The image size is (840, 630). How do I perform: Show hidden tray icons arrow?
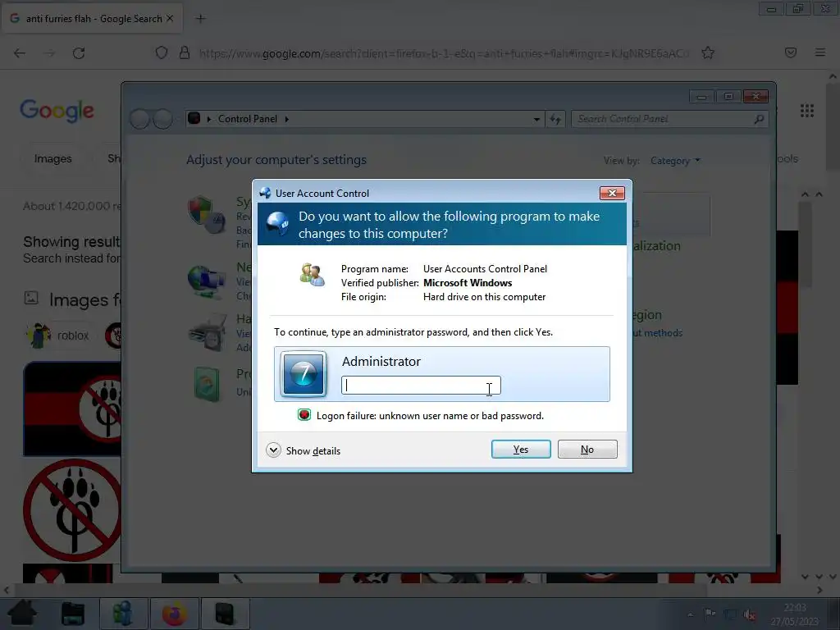click(690, 614)
